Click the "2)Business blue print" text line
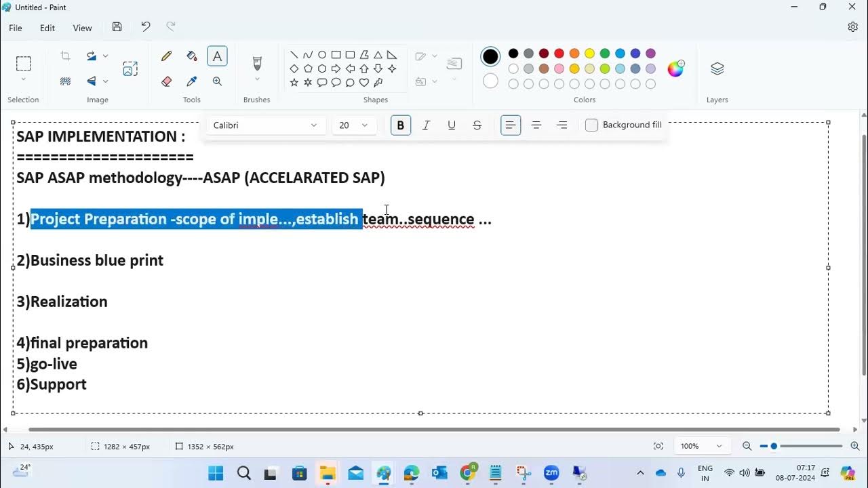The height and width of the screenshot is (488, 868). click(x=90, y=260)
